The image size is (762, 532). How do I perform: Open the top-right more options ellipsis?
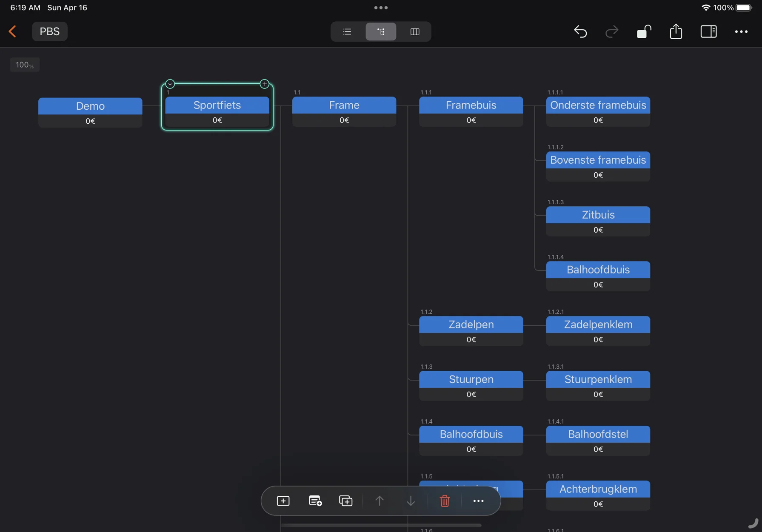point(741,31)
